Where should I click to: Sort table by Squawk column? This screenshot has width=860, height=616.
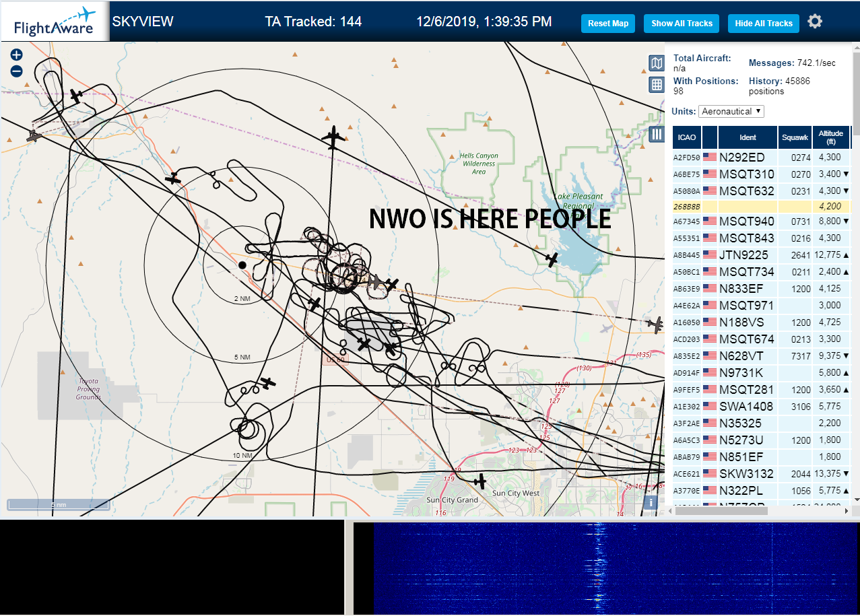point(795,137)
